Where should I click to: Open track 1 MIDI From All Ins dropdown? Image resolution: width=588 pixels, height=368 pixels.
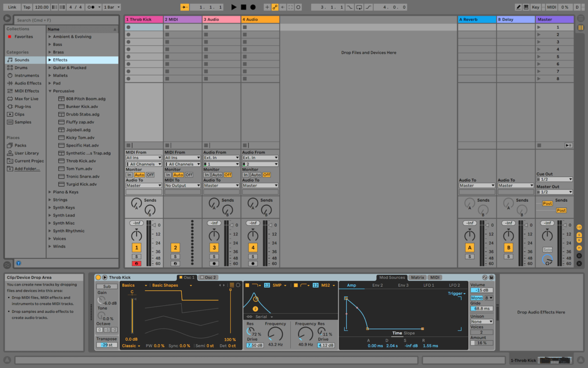point(144,158)
